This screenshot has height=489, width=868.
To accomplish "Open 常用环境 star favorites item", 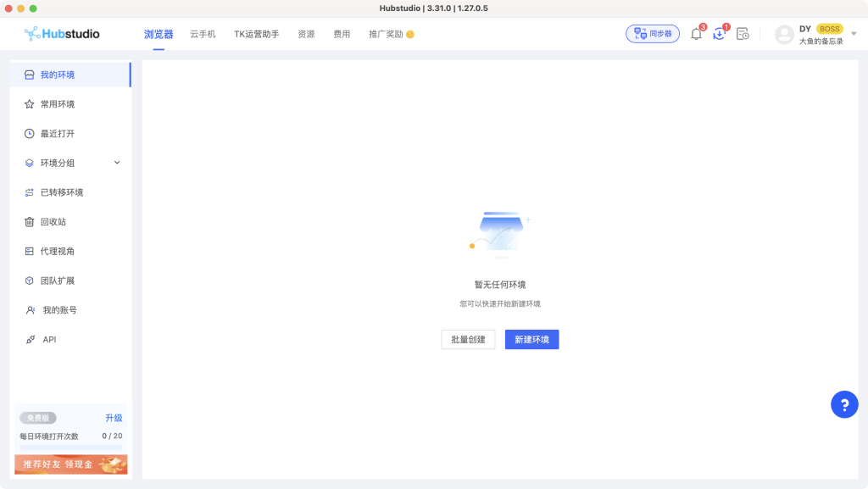I will coord(57,104).
